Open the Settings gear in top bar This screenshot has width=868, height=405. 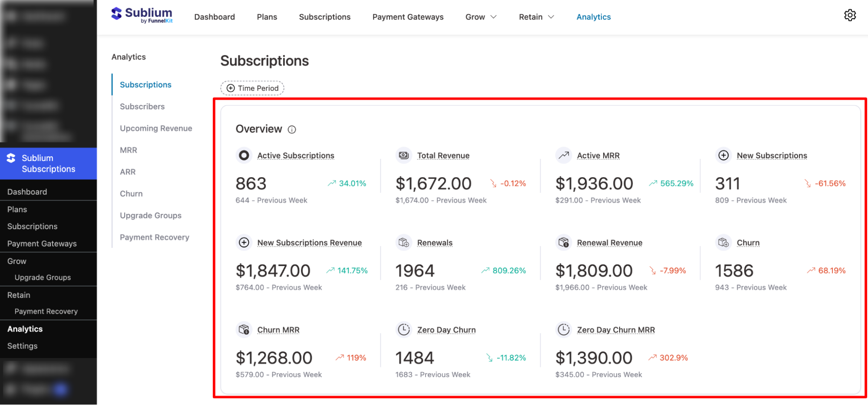(850, 15)
